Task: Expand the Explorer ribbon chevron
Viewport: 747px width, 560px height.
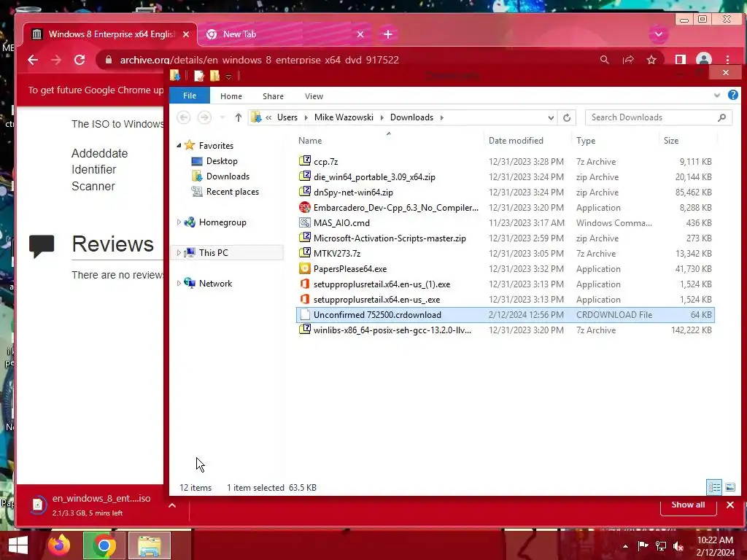Action: [x=716, y=96]
